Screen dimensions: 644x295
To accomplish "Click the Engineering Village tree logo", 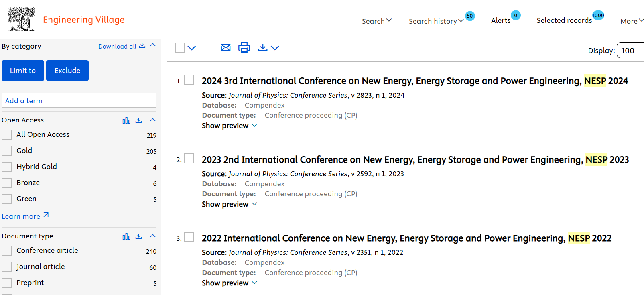I will 21,19.
